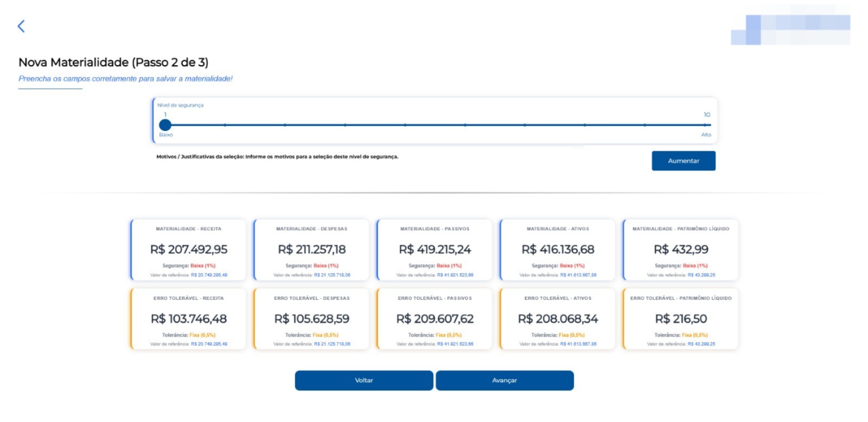Click the R$ 416.136,68 value
This screenshot has width=868, height=422.
558,249
